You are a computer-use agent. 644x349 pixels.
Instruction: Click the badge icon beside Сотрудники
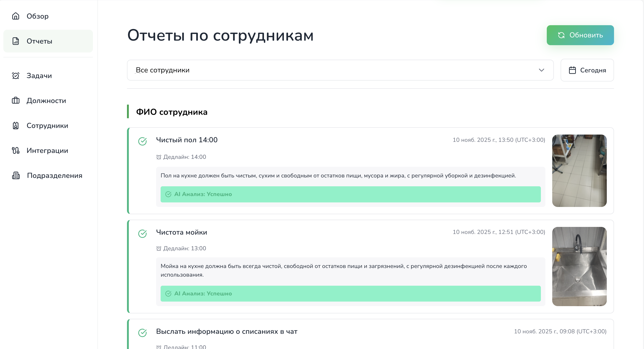pos(15,125)
